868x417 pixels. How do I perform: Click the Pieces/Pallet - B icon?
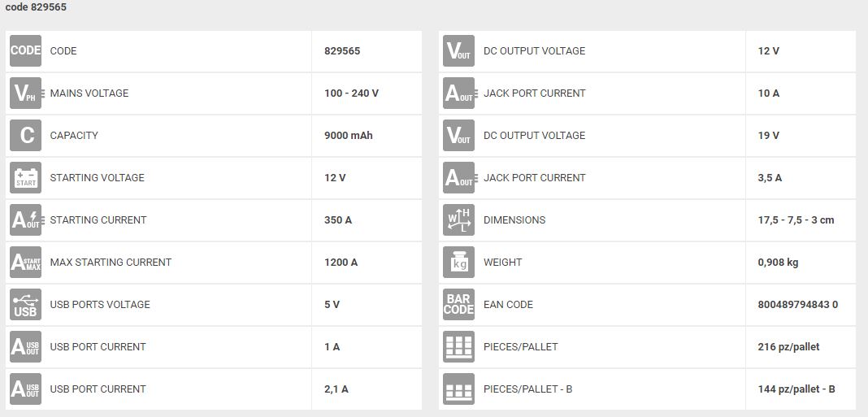tap(458, 389)
